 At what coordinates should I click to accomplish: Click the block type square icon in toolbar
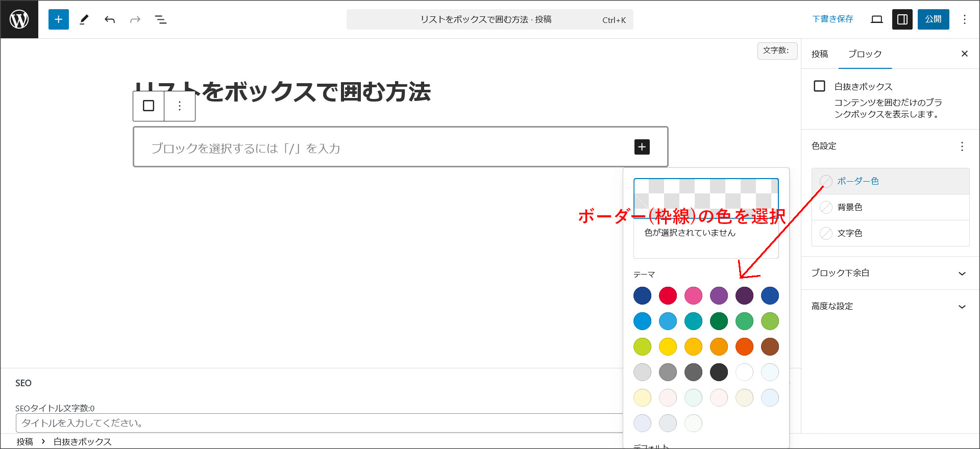pos(149,106)
